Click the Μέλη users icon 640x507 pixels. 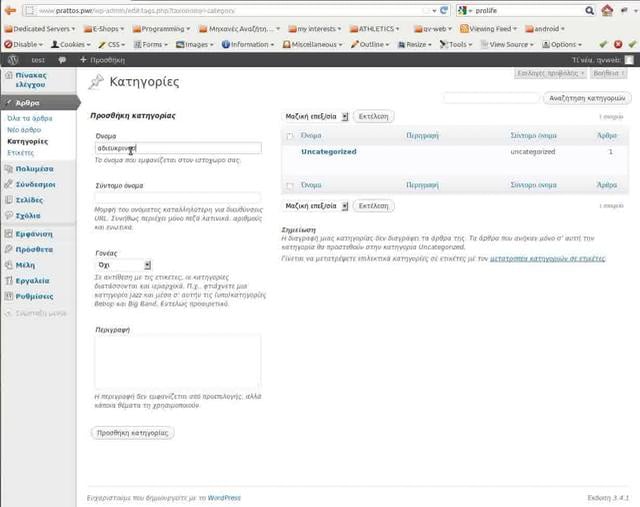click(9, 265)
